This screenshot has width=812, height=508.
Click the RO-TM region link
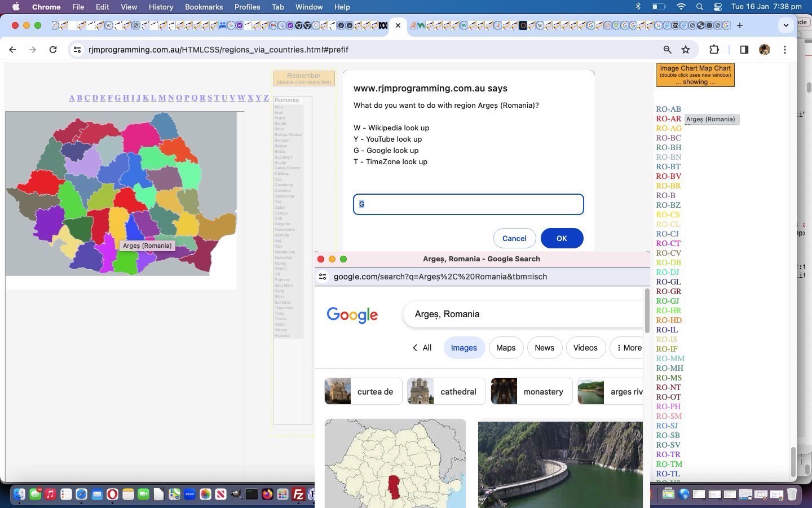(669, 464)
